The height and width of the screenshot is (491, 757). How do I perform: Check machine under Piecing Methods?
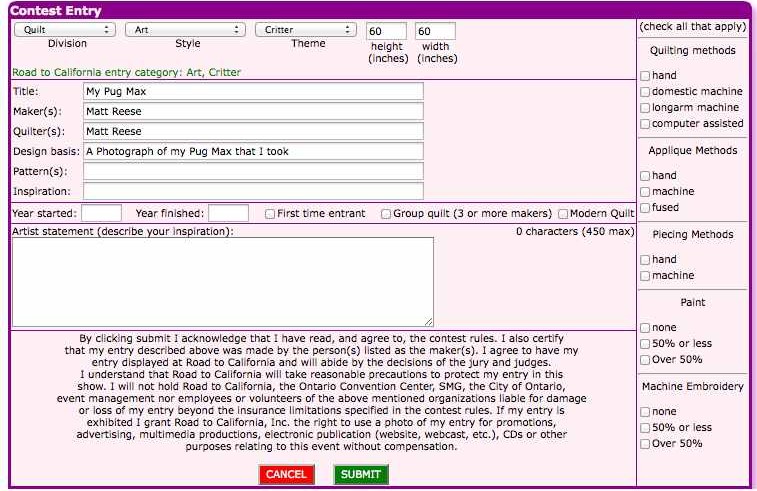(645, 276)
